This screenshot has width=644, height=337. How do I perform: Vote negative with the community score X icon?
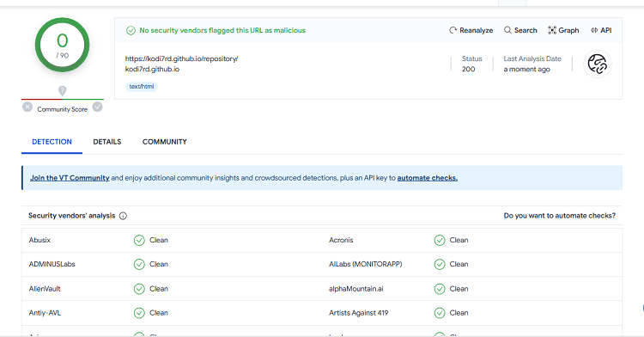[27, 107]
